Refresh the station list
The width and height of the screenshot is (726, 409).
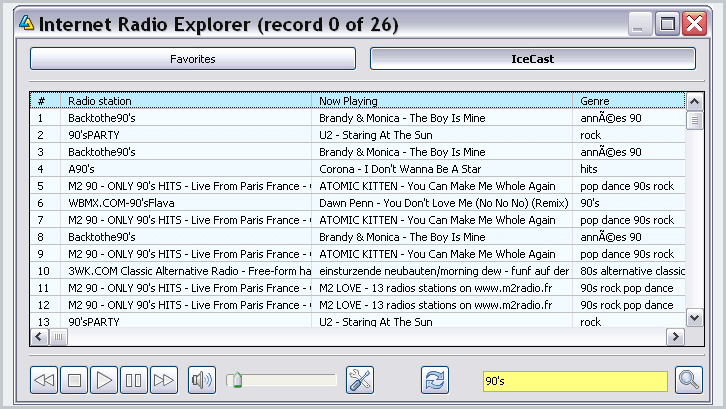[435, 380]
